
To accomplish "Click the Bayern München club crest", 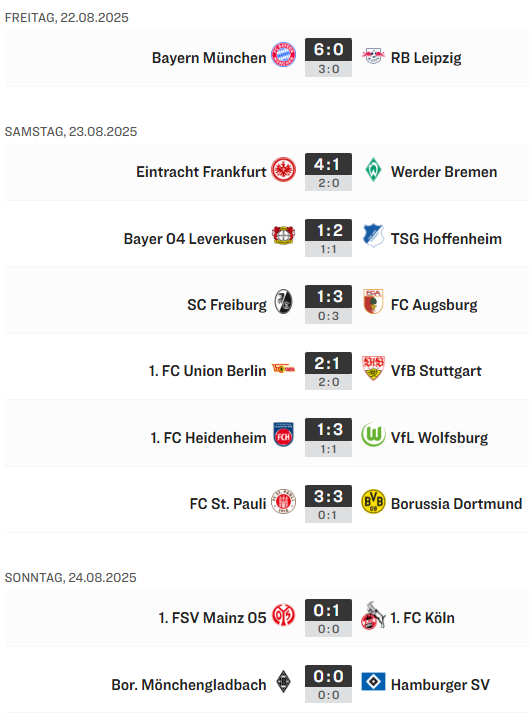I will (283, 55).
